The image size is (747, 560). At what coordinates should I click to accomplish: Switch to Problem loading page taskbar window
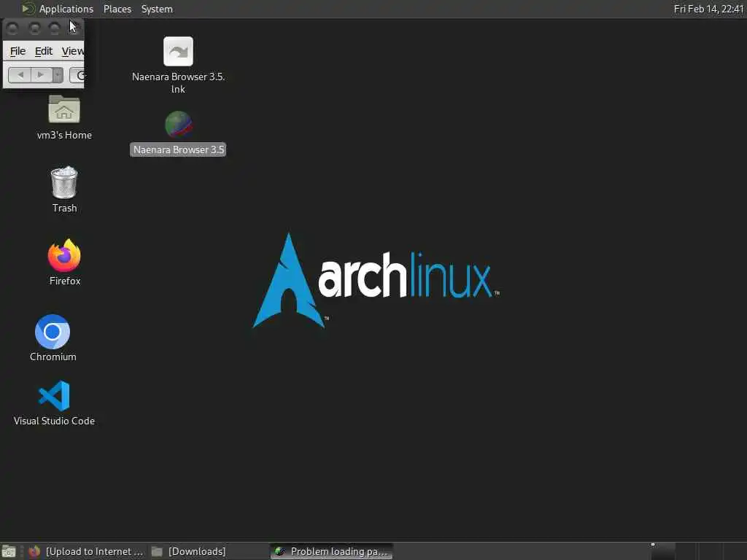tap(332, 551)
